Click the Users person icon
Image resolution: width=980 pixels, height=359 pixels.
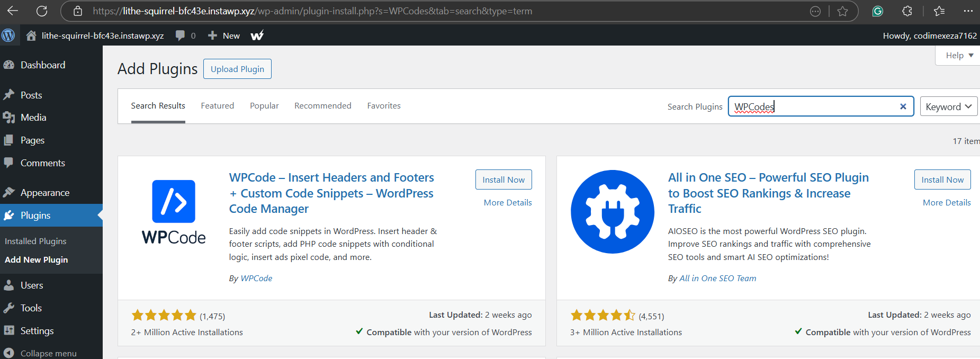[x=9, y=285]
